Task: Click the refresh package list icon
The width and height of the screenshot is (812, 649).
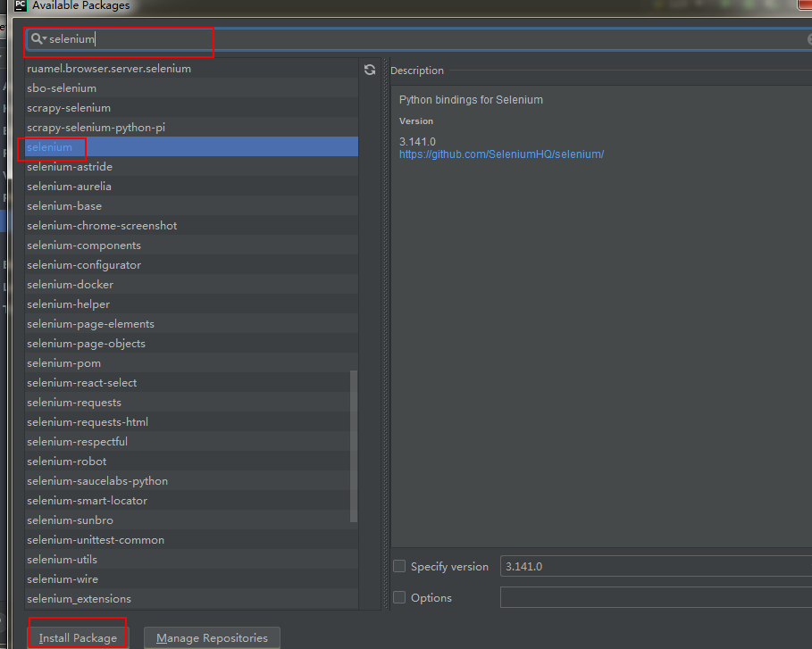Action: tap(369, 70)
